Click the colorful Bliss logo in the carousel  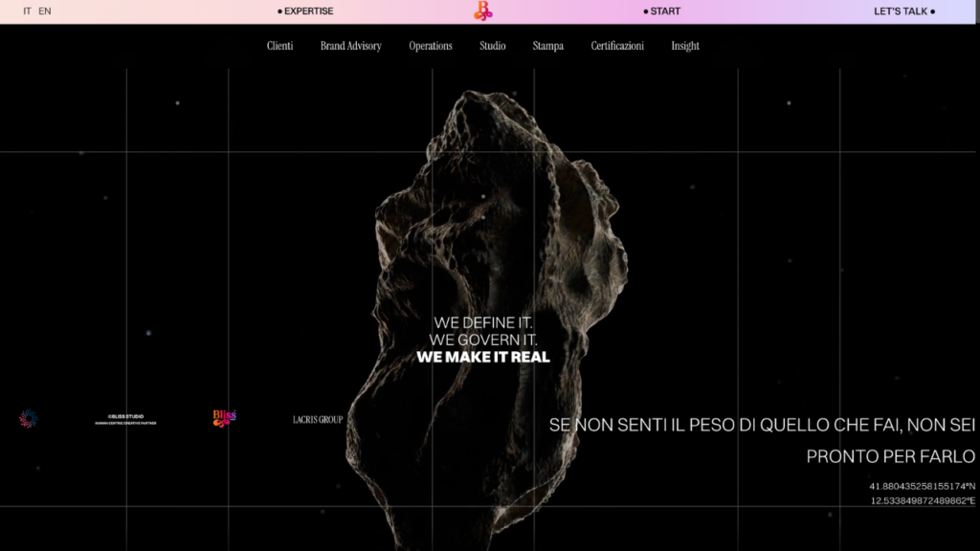tap(224, 418)
